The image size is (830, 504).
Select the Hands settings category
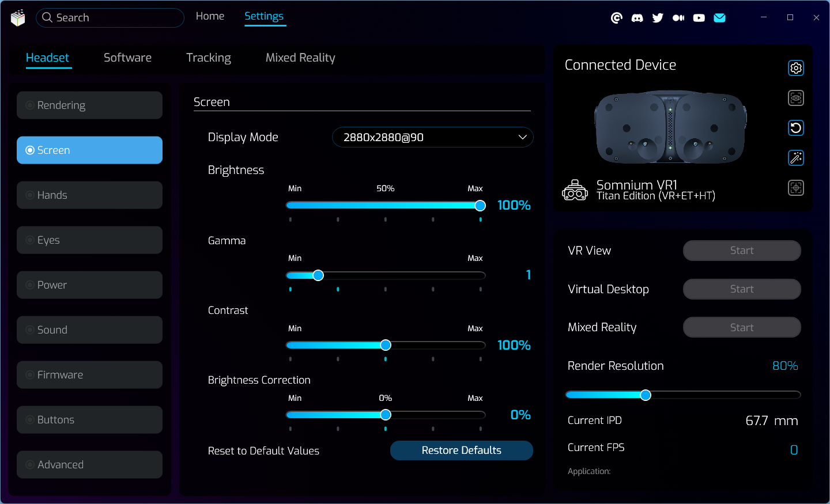pyautogui.click(x=89, y=195)
